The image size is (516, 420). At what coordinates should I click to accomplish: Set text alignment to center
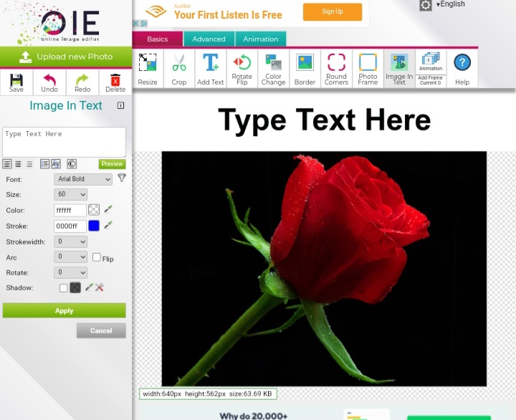pos(18,164)
